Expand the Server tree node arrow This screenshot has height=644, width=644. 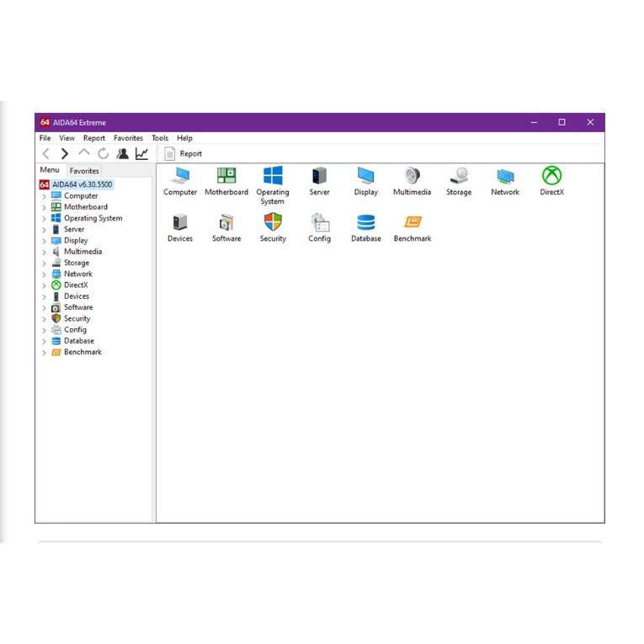pyautogui.click(x=44, y=230)
